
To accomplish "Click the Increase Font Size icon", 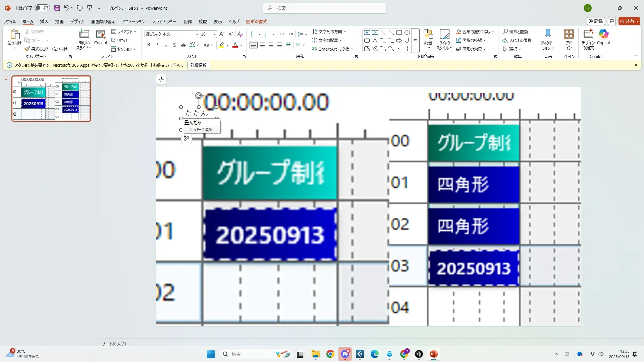I will (x=221, y=34).
